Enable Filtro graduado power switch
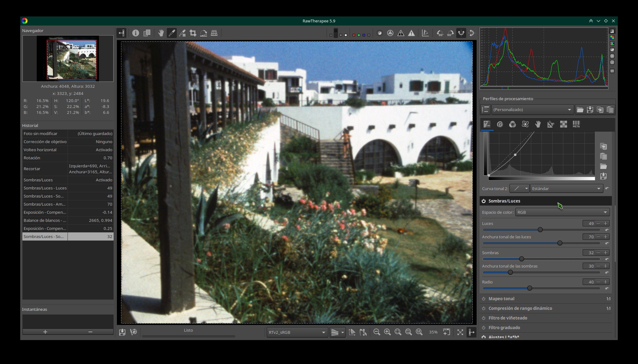 [x=484, y=328]
